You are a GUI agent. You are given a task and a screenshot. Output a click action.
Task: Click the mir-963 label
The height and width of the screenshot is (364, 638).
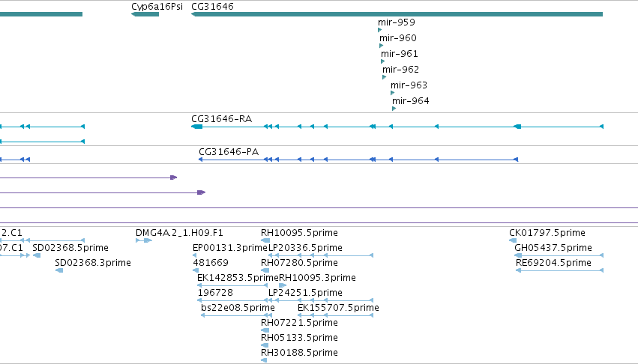coord(409,85)
